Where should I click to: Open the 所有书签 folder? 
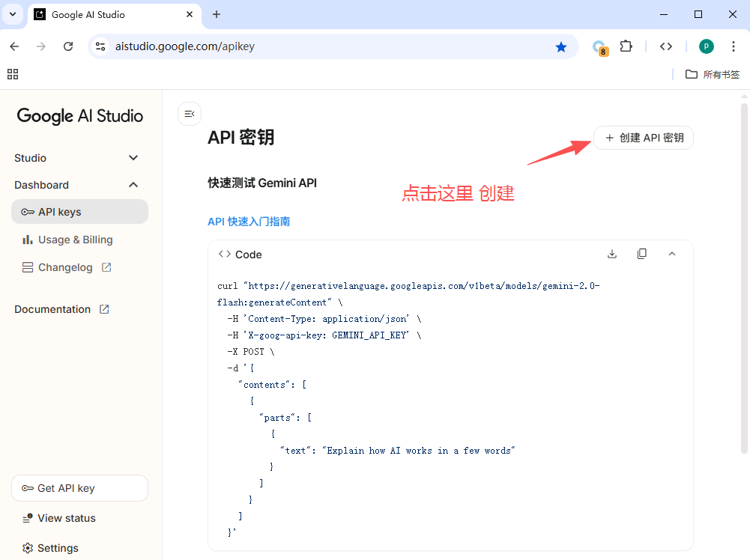point(713,74)
